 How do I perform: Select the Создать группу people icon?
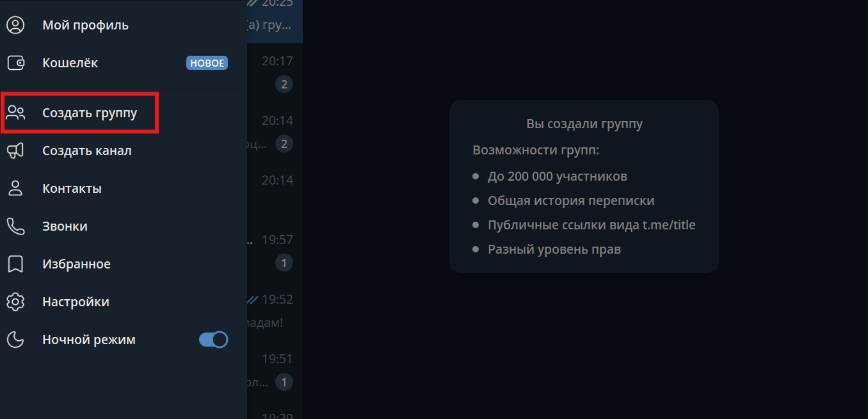pyautogui.click(x=15, y=112)
